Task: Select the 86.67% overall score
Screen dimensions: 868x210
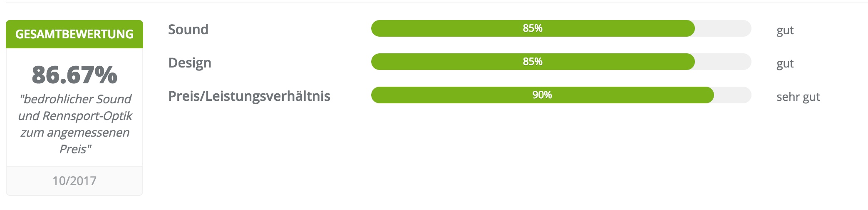Action: [x=74, y=75]
